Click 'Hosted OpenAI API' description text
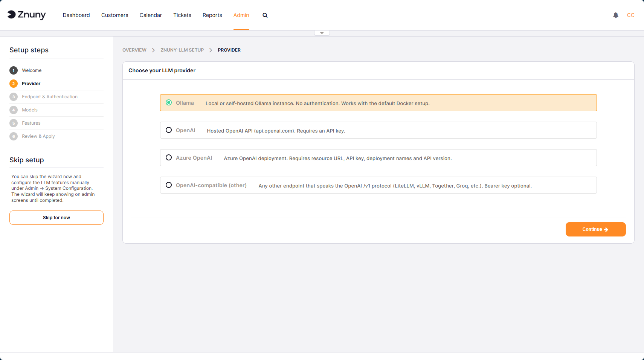 tap(276, 131)
